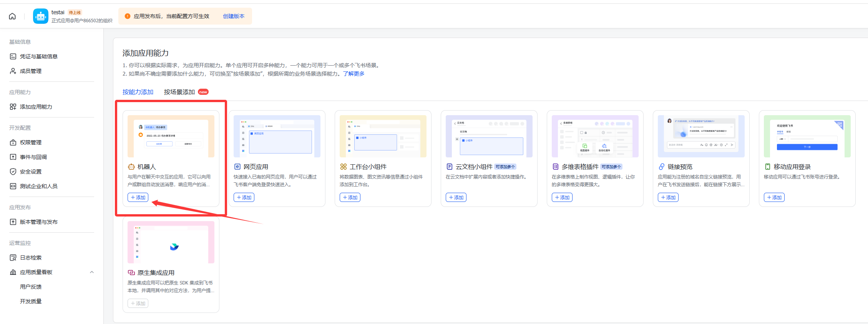Open 开发质量 under quality dashboard

coord(31,301)
